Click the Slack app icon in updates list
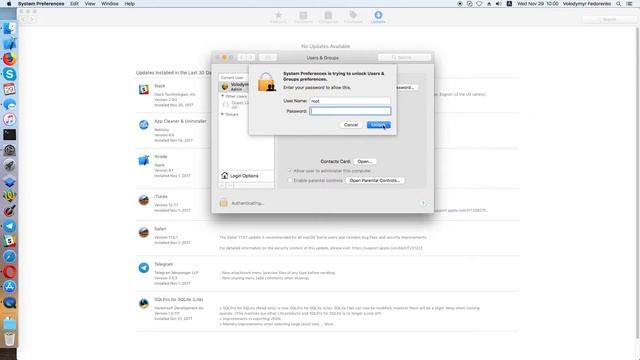 tap(144, 89)
